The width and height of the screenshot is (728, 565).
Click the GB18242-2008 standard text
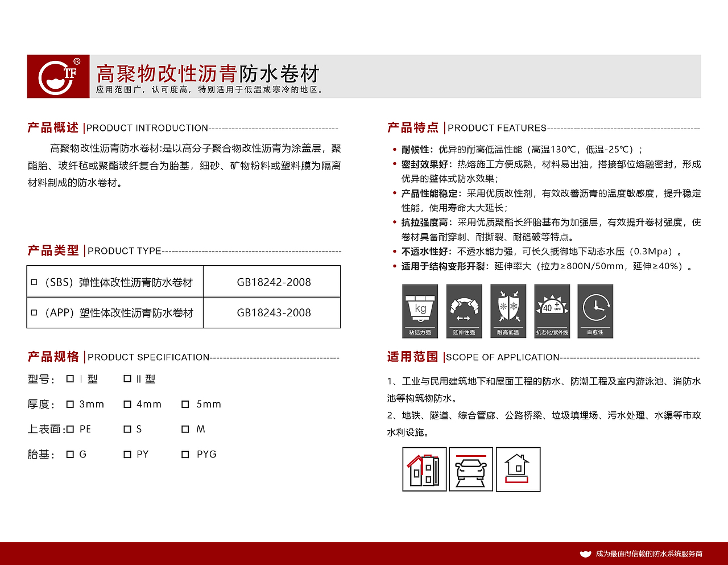274,281
